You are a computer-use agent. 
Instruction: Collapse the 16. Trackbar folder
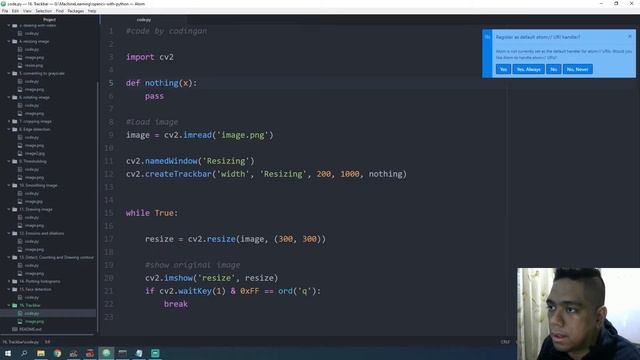pos(9,305)
